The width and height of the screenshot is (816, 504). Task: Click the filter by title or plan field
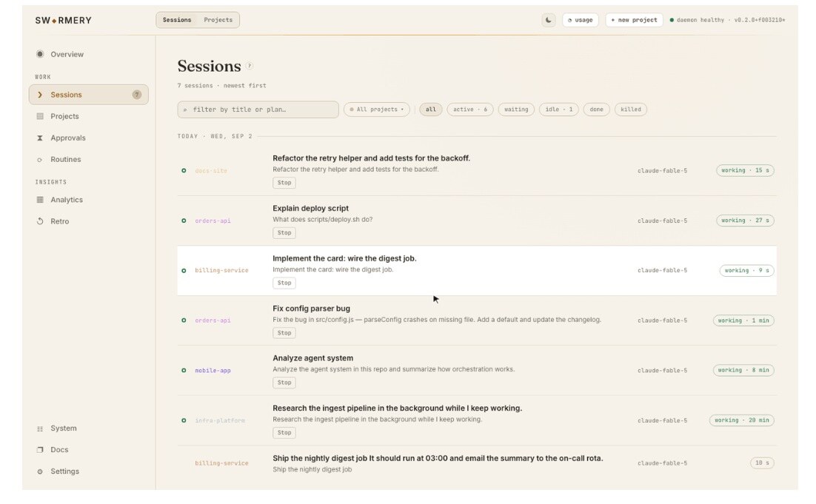258,110
